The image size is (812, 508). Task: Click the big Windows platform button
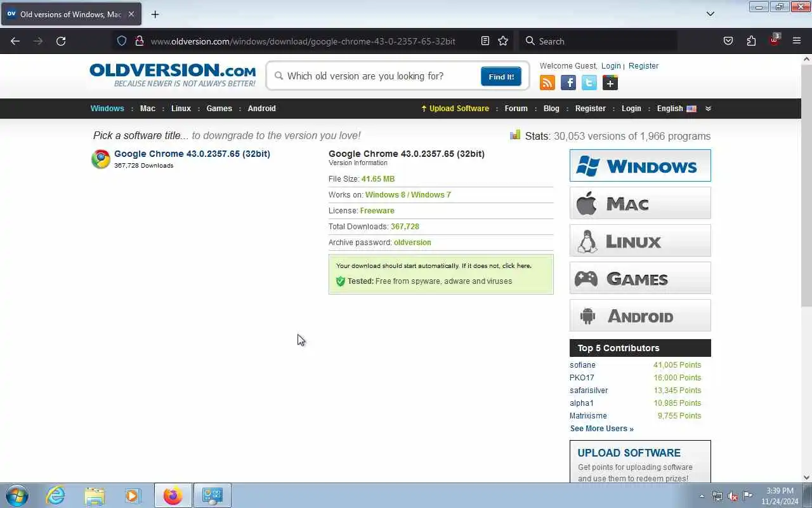coord(640,166)
